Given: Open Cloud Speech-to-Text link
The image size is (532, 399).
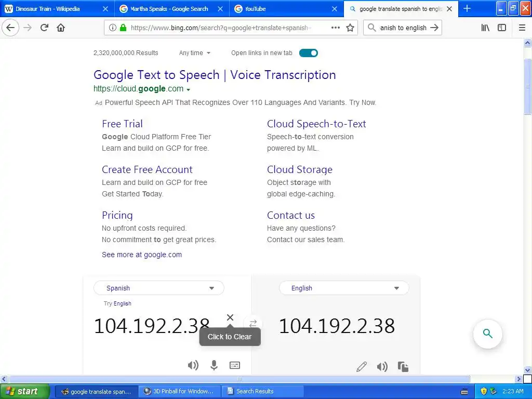Looking at the screenshot, I should coord(316,124).
